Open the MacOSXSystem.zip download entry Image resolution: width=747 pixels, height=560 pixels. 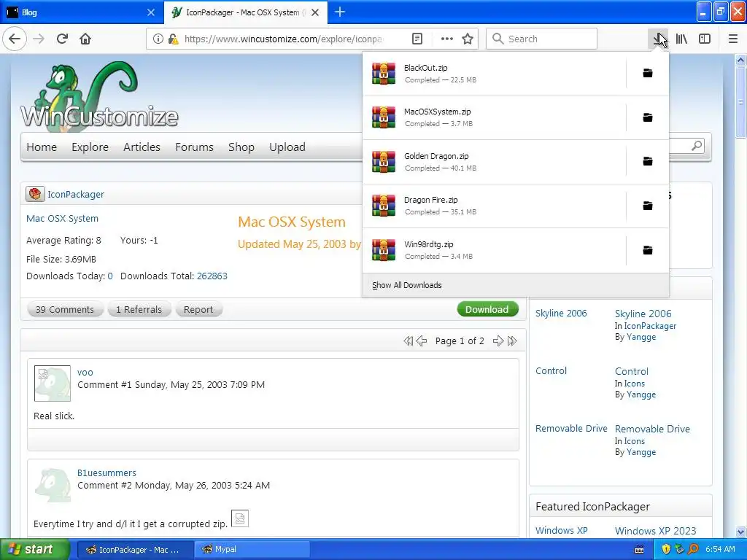tap(494, 117)
